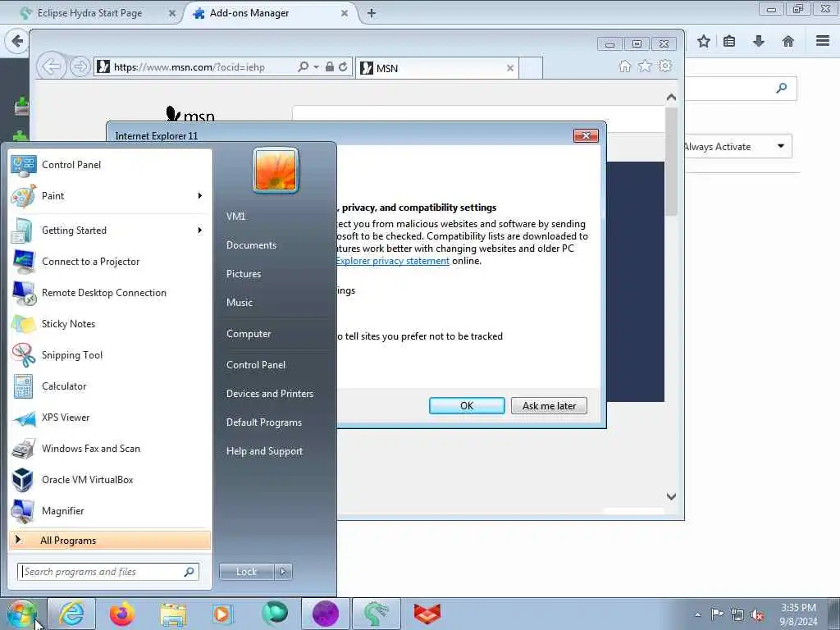Open Firefox downloads arrow
840x630 pixels.
tap(759, 41)
